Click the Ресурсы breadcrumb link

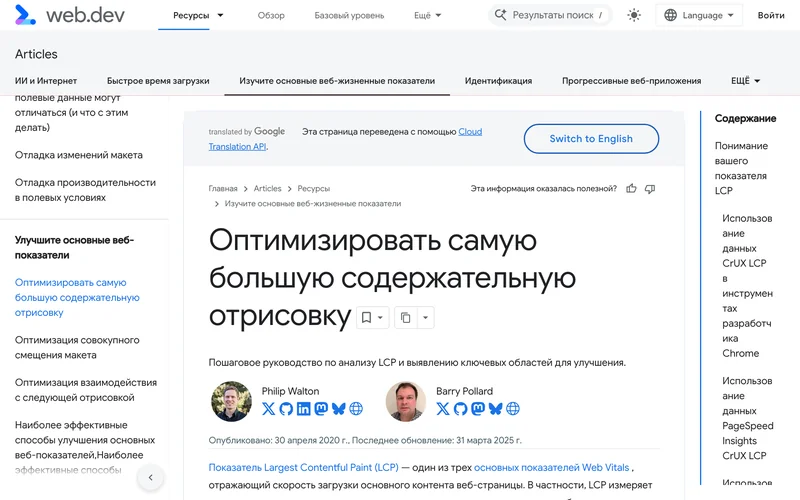(x=314, y=189)
